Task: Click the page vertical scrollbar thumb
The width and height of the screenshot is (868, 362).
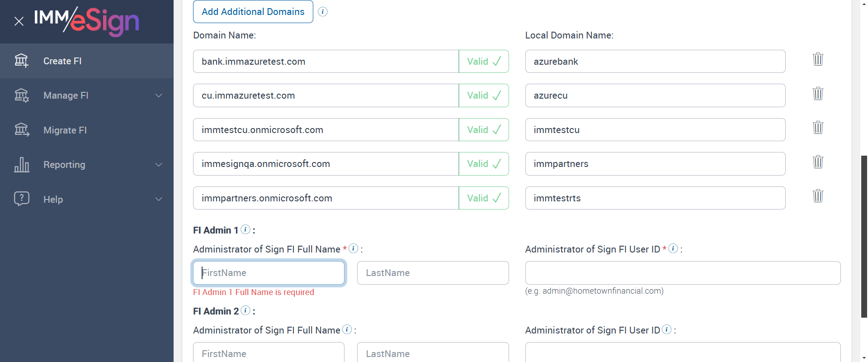Action: point(864,235)
